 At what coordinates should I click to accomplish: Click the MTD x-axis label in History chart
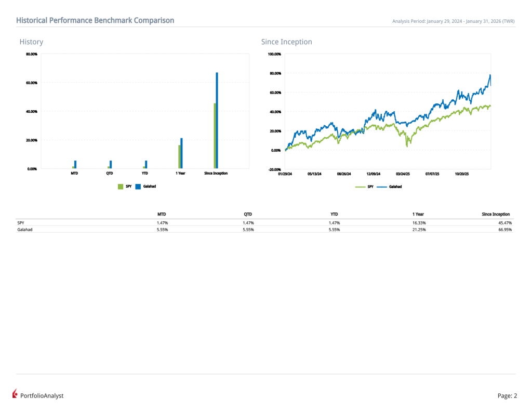pyautogui.click(x=74, y=173)
